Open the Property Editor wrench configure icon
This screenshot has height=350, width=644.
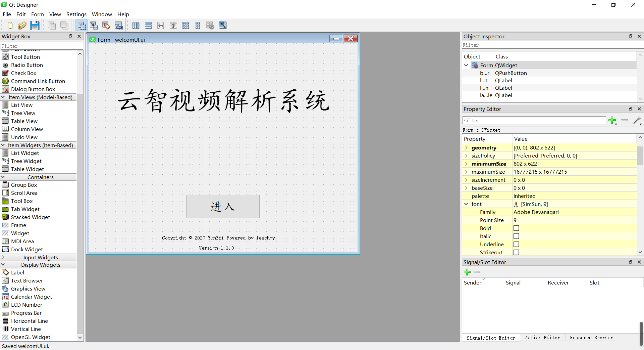[x=637, y=121]
